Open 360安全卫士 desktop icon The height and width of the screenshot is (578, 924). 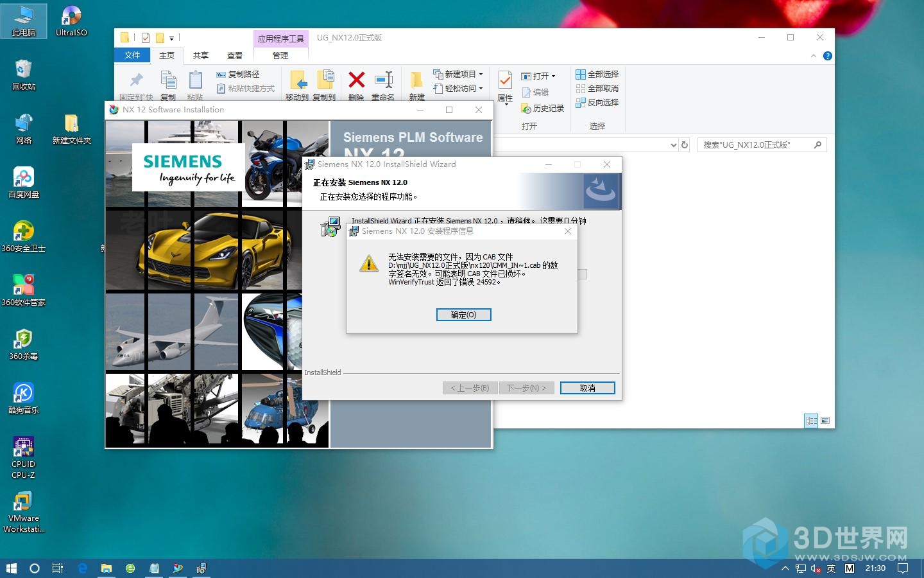[x=23, y=237]
